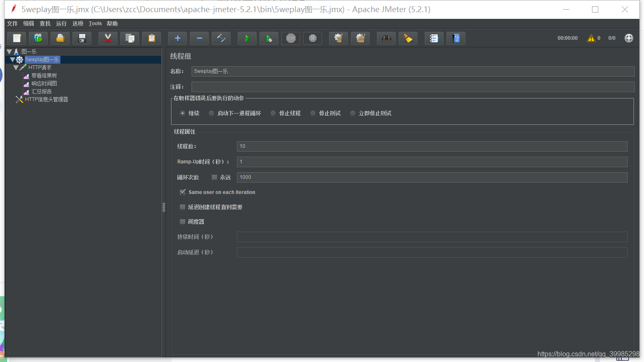Open the 选项 menu
The height and width of the screenshot is (362, 644).
[78, 23]
